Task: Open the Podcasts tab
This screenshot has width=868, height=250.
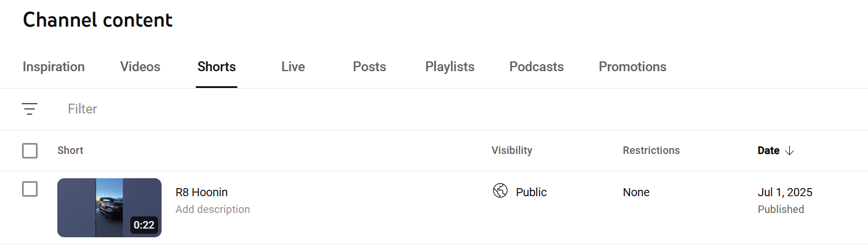Action: tap(536, 67)
